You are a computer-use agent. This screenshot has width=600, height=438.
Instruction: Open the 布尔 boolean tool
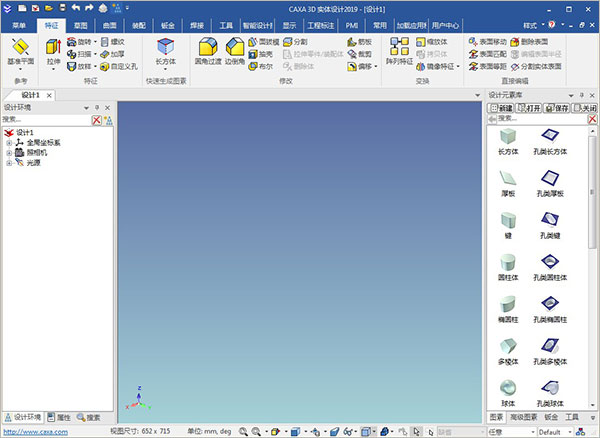click(x=261, y=67)
